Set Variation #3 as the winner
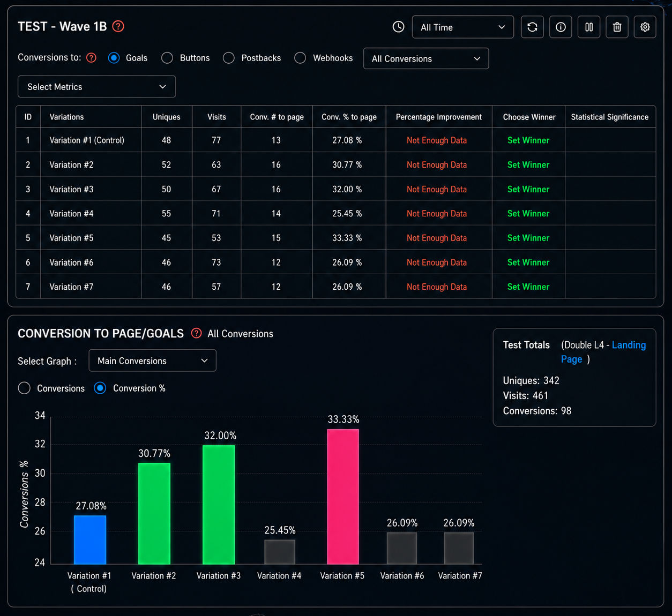Image resolution: width=672 pixels, height=616 pixels. pos(528,189)
